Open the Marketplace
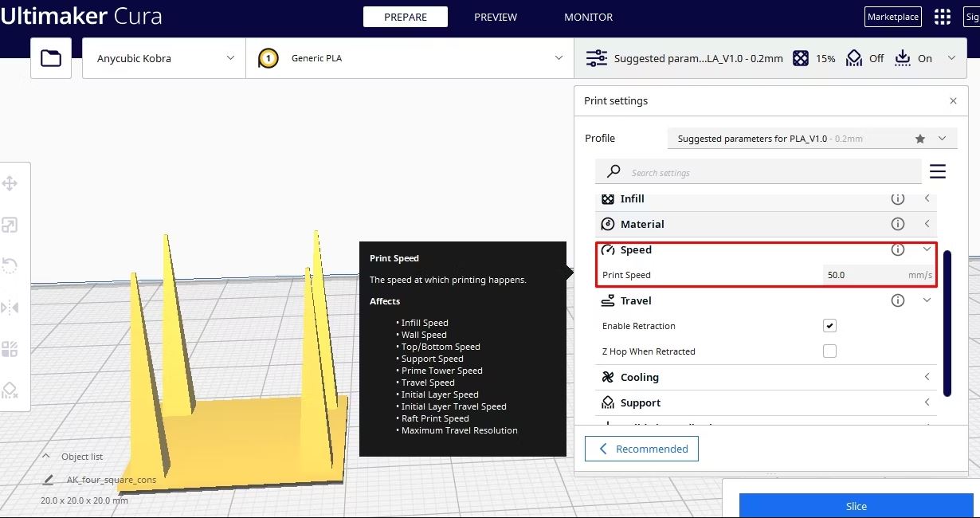The width and height of the screenshot is (980, 518). [893, 17]
